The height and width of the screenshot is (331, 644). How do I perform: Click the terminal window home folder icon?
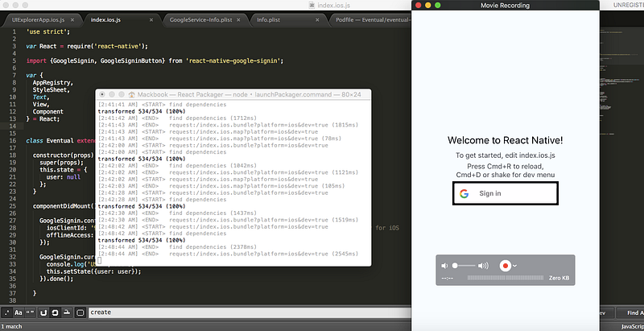click(132, 94)
